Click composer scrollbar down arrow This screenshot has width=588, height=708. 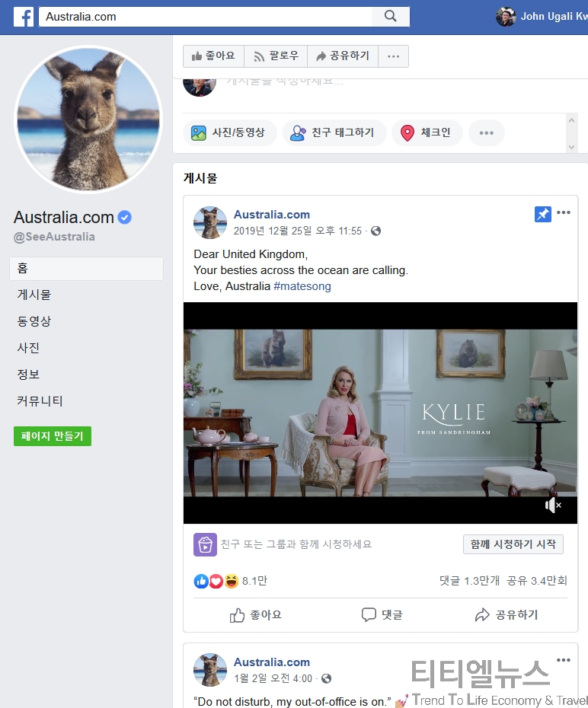[x=571, y=147]
